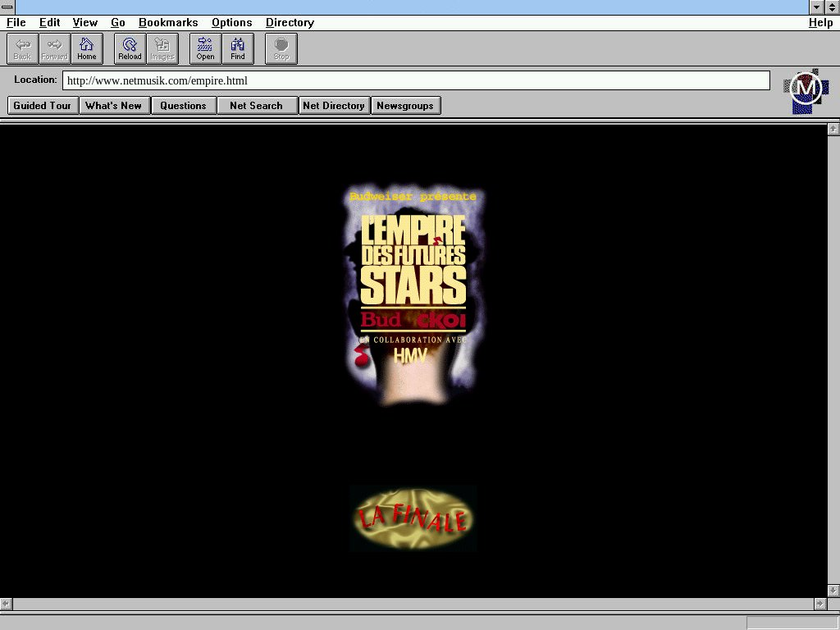Screen dimensions: 840x630
Task: Click in the Location URL field
Action: (x=416, y=80)
